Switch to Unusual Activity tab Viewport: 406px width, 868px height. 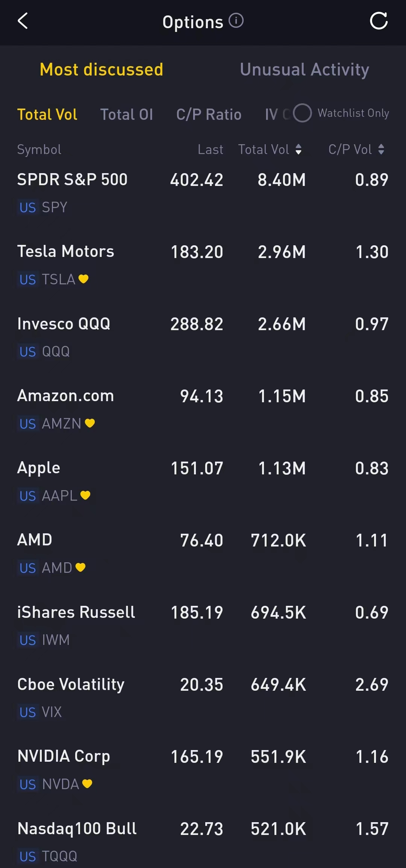[x=304, y=70]
